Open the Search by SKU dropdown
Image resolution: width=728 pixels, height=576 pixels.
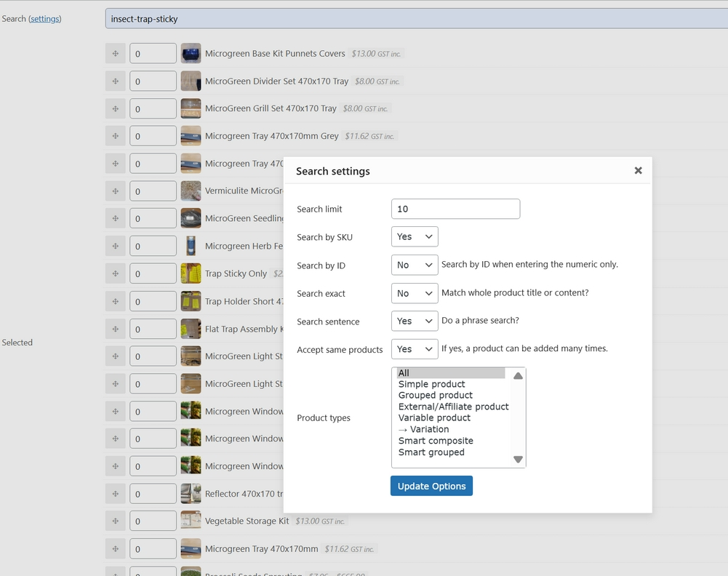(415, 236)
